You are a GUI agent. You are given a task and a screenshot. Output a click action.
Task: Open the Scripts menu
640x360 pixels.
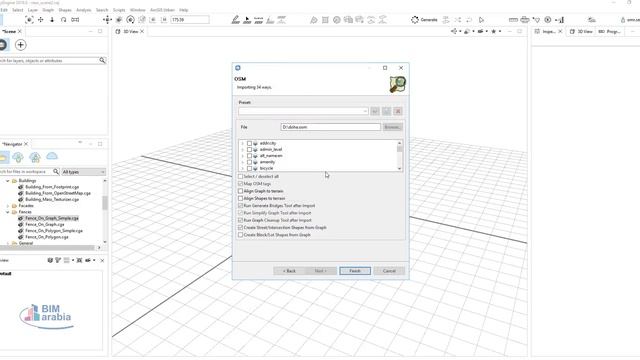point(119,10)
